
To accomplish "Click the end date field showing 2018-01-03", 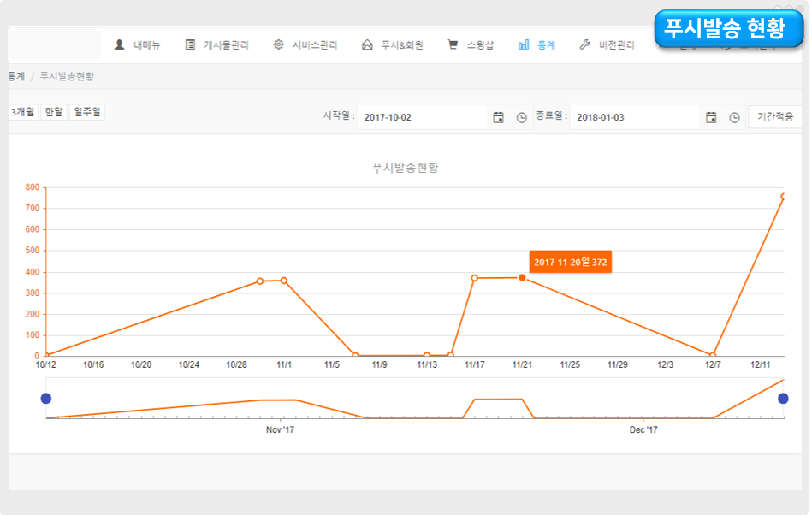I will [634, 117].
